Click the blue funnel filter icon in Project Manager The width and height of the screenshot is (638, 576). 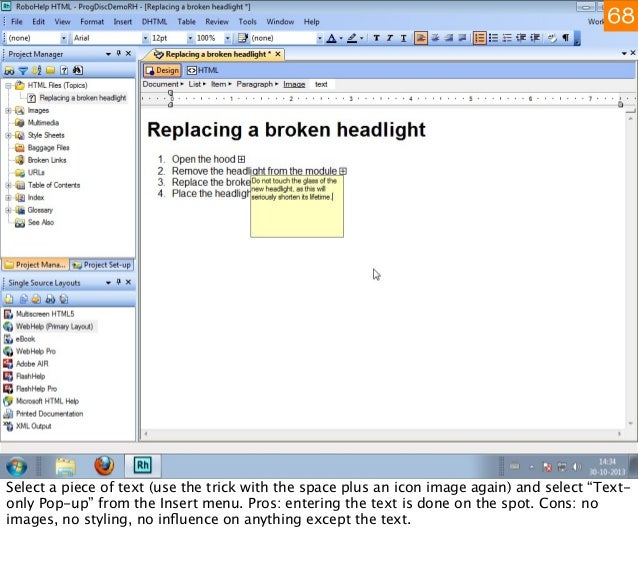click(x=23, y=71)
